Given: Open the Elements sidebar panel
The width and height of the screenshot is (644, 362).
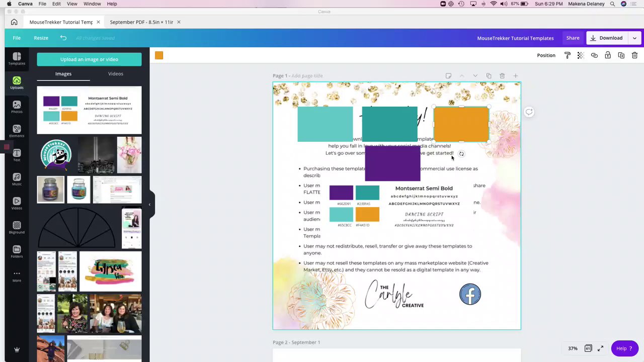Looking at the screenshot, I should pyautogui.click(x=17, y=131).
